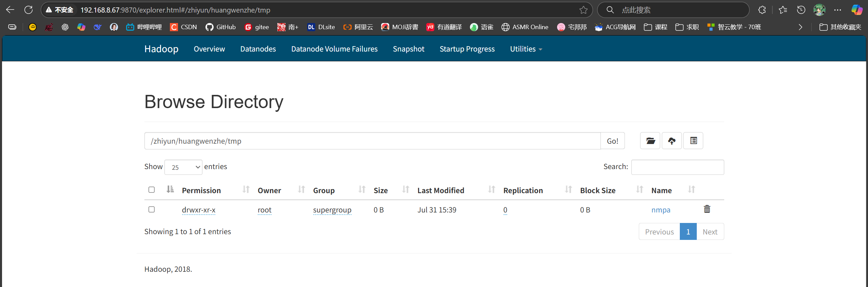The image size is (868, 287).
Task: Switch to the Startup Progress page
Action: point(467,49)
